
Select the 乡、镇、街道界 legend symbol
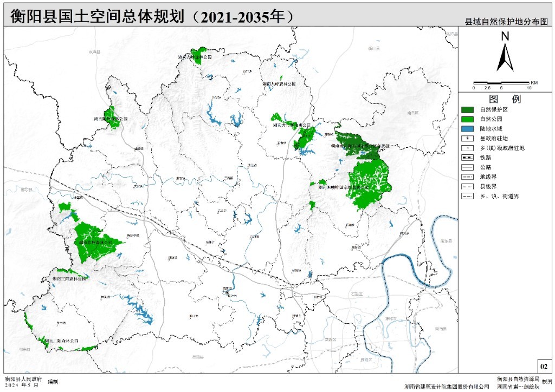pyautogui.click(x=467, y=197)
